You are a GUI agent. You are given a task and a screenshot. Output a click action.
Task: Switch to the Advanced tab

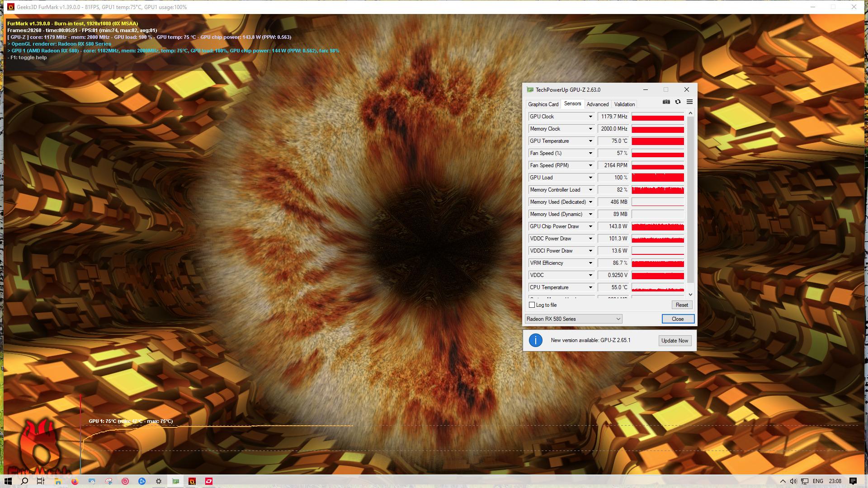click(597, 104)
